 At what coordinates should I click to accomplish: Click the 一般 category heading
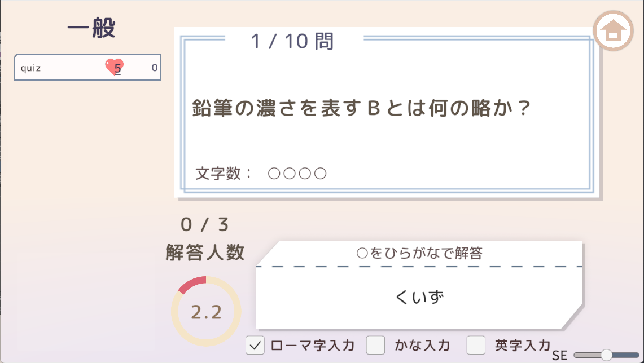pyautogui.click(x=91, y=29)
